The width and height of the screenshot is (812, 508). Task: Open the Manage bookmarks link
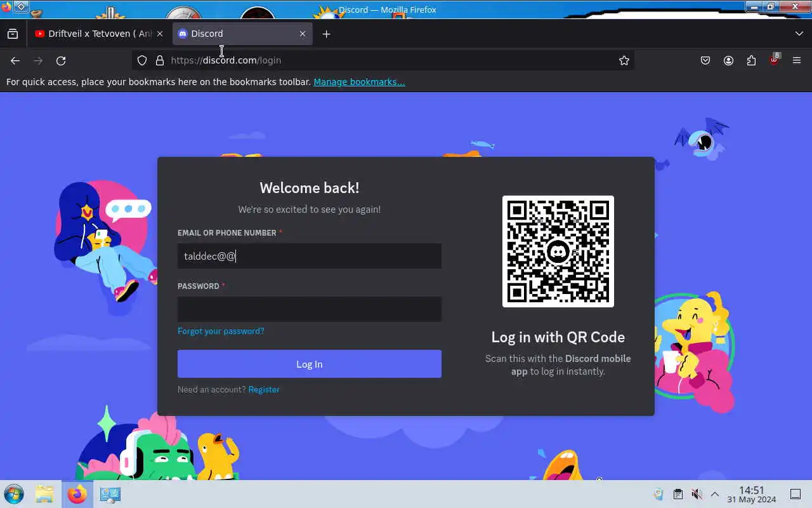coord(359,82)
